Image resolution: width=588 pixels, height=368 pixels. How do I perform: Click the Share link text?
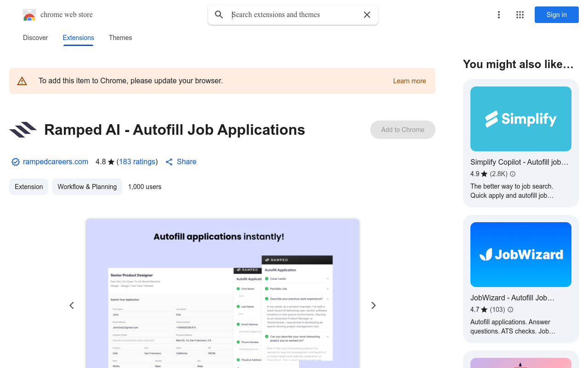tap(187, 162)
